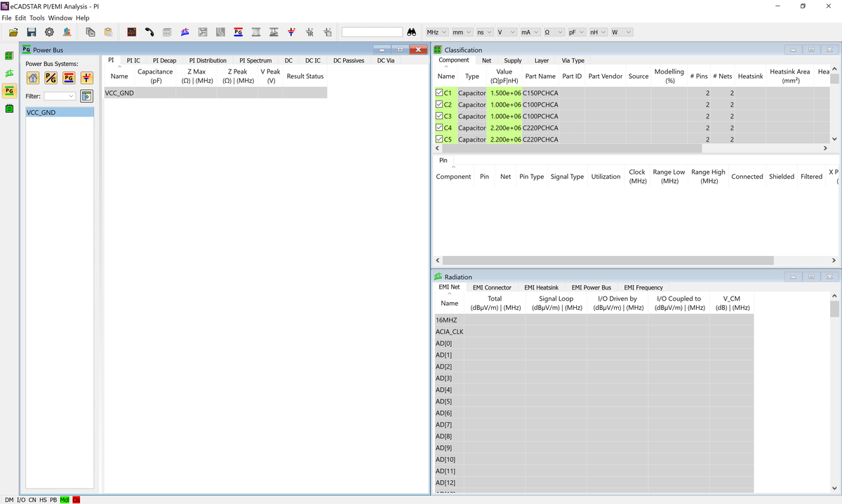842x504 pixels.
Task: Open the mA current unit dropdown
Action: [529, 32]
